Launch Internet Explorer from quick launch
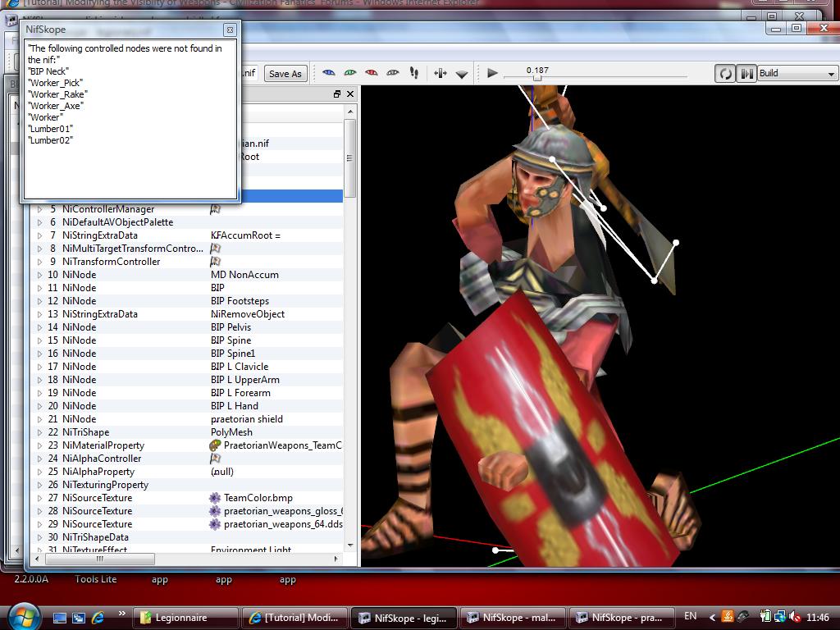 click(x=98, y=618)
